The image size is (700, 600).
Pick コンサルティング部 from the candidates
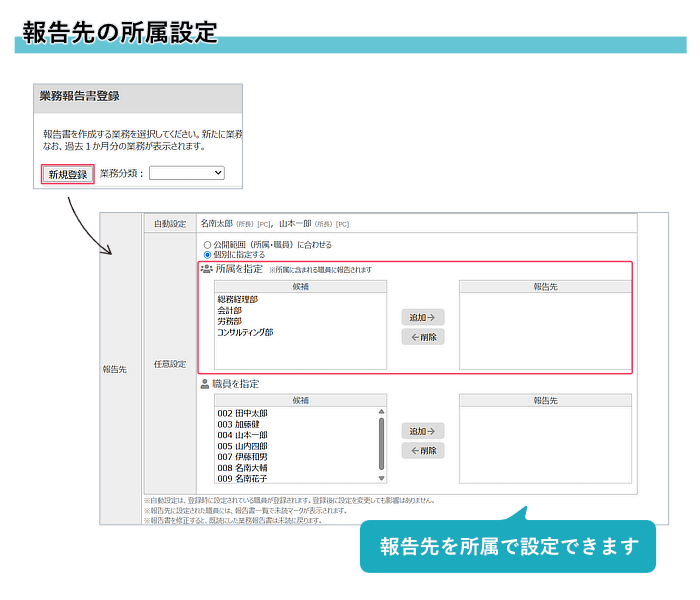[x=245, y=332]
